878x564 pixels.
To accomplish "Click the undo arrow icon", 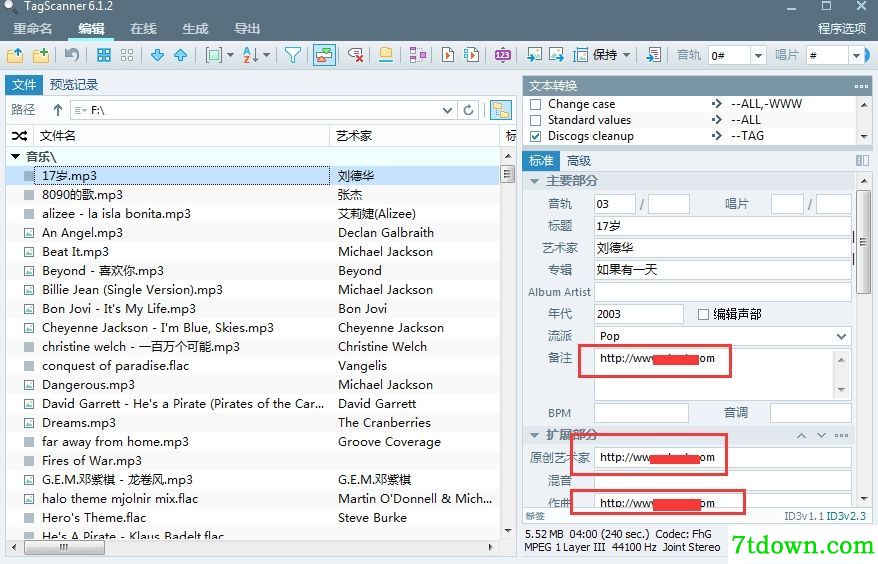I will (x=72, y=55).
